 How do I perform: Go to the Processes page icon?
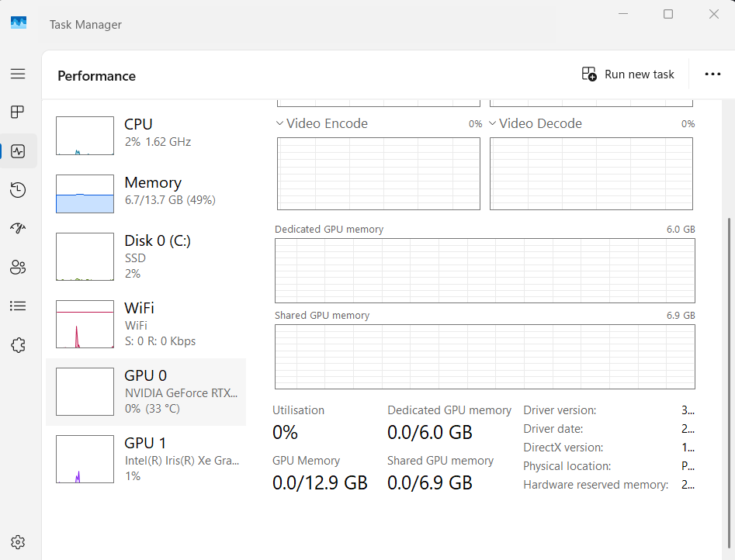[18, 112]
